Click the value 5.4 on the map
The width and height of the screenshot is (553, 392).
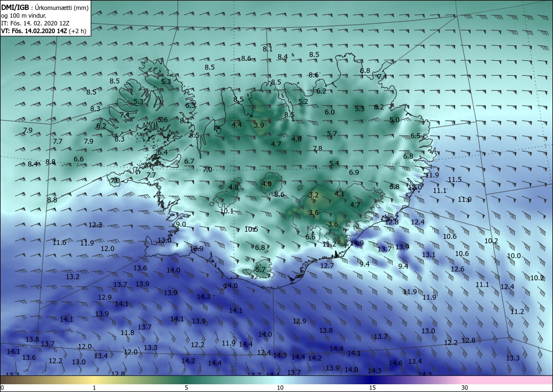[334, 163]
